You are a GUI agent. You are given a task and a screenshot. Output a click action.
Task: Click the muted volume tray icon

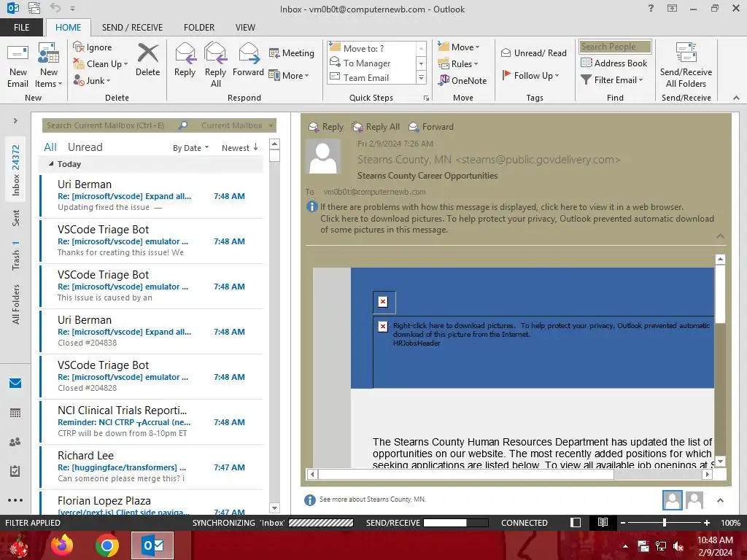click(x=678, y=546)
